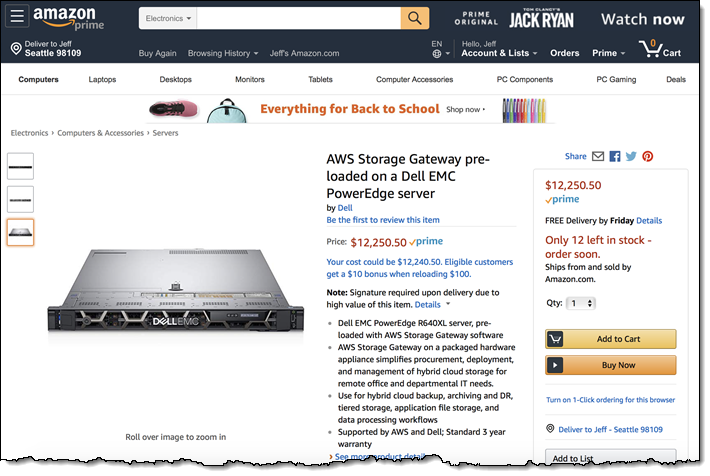This screenshot has width=710, height=476.
Task: Share this product via email icon
Action: pyautogui.click(x=598, y=157)
